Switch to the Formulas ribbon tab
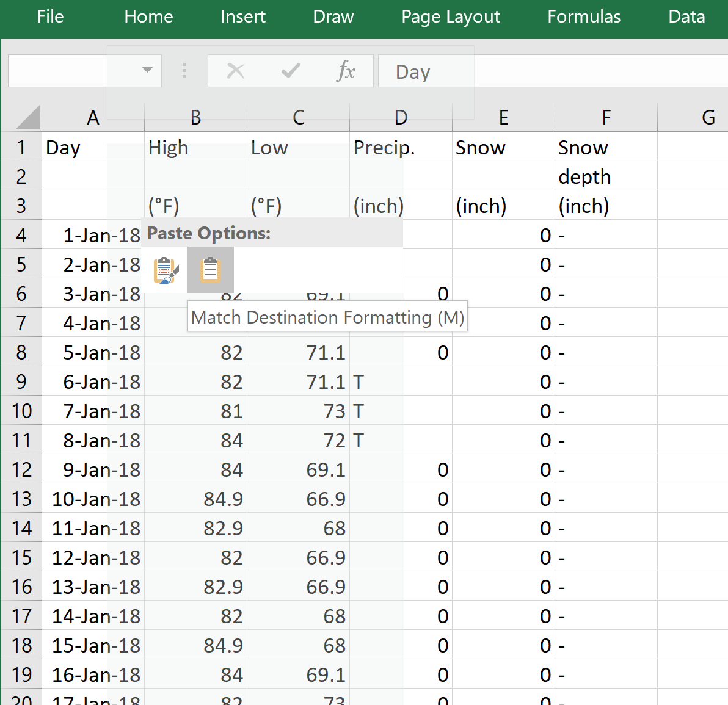The image size is (728, 705). [x=583, y=17]
